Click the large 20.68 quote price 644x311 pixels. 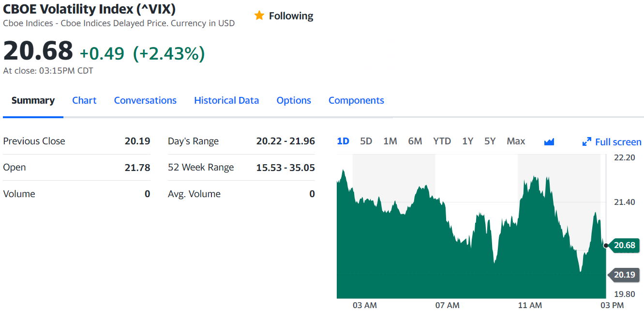coord(38,51)
